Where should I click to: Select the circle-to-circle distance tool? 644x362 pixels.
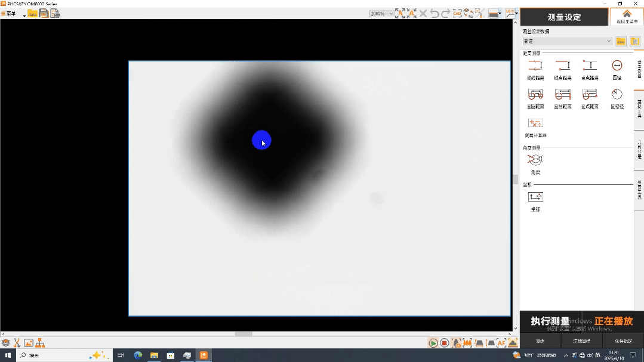[x=535, y=98]
